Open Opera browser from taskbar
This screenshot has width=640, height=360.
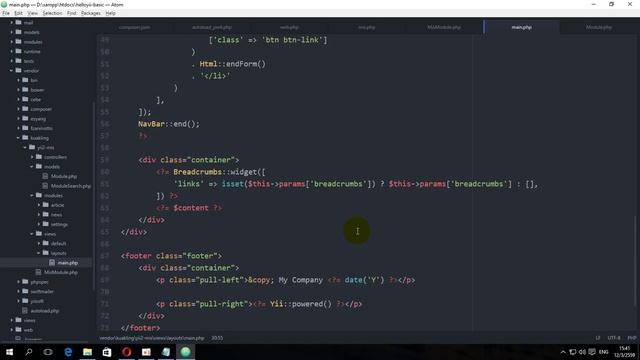point(127,352)
